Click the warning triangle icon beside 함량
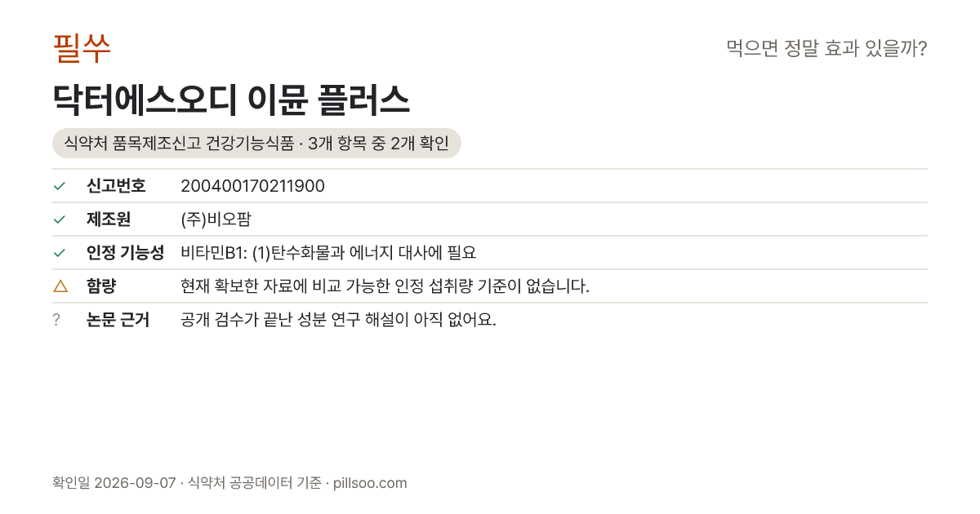The height and width of the screenshot is (514, 980). (x=60, y=286)
